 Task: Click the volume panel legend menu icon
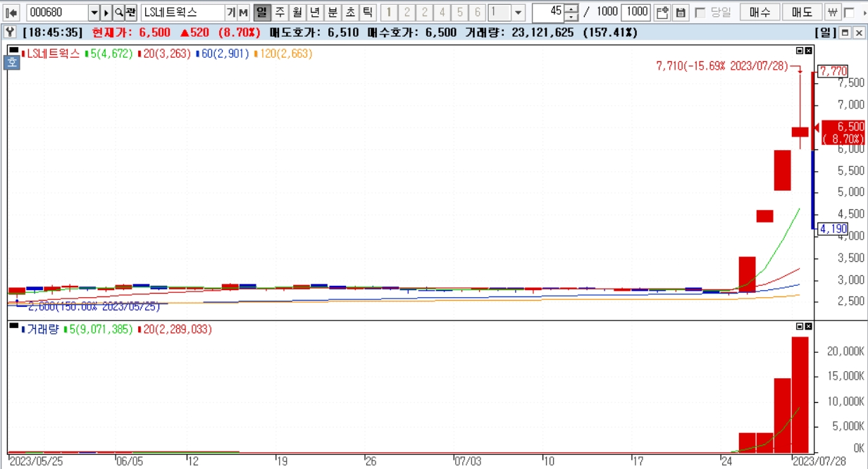click(x=13, y=326)
